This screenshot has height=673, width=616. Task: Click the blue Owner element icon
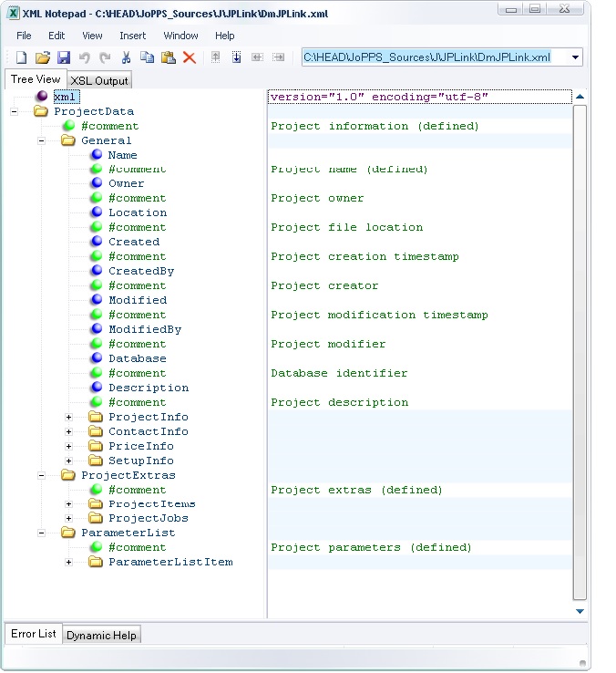pos(97,183)
